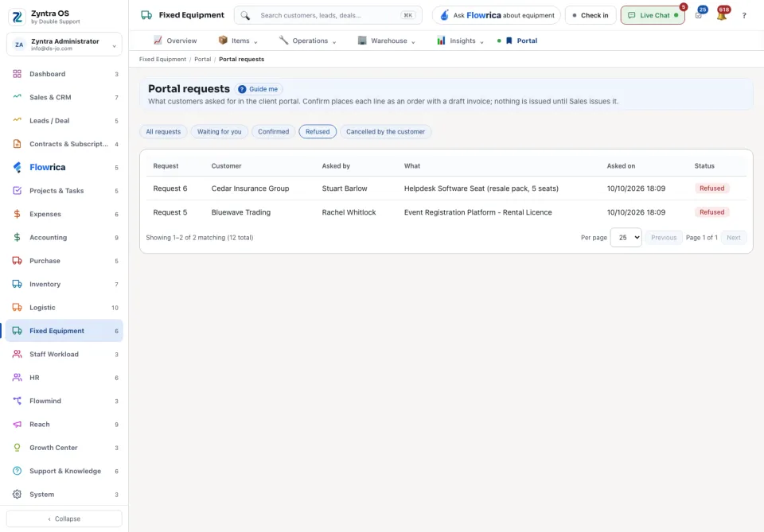This screenshot has height=532, width=764.
Task: Open Inventory in sidebar
Action: (x=64, y=284)
